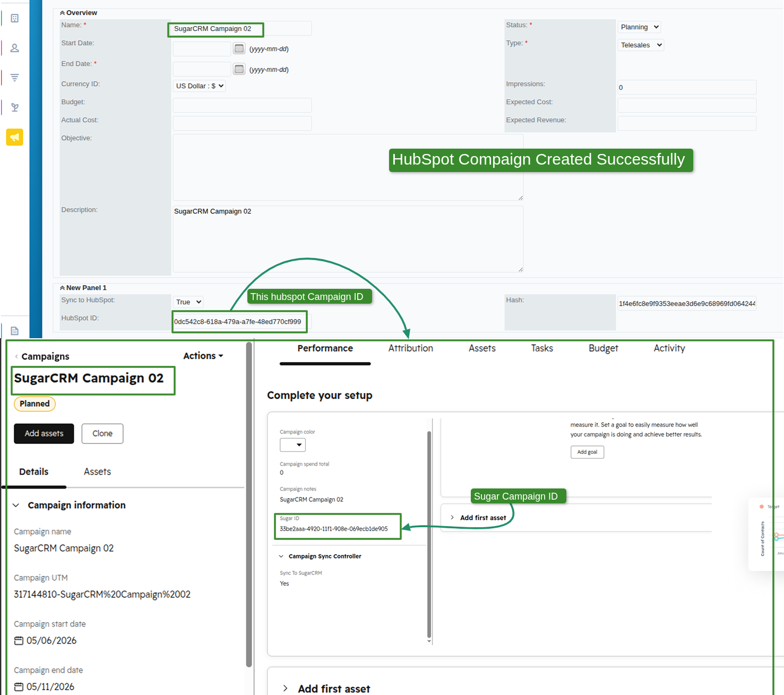Collapse the Campaign Sync Controller section

[x=281, y=556]
